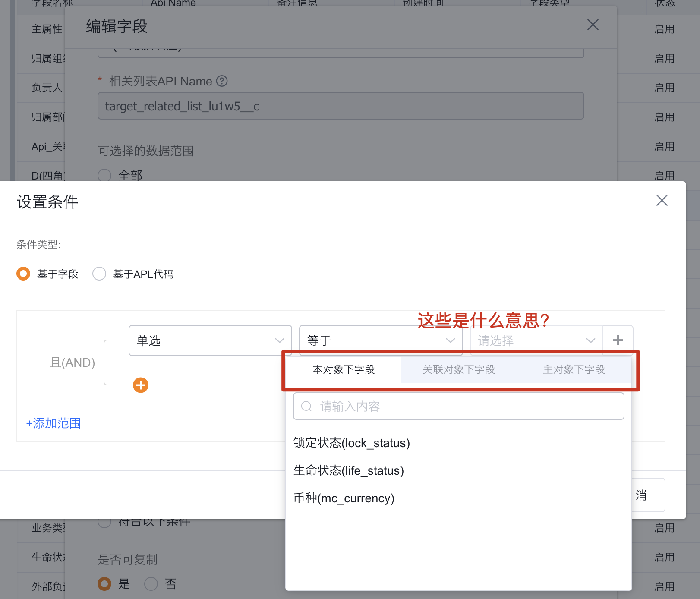Image resolution: width=700 pixels, height=599 pixels.
Task: Open the 等于 operator dropdown
Action: point(381,340)
